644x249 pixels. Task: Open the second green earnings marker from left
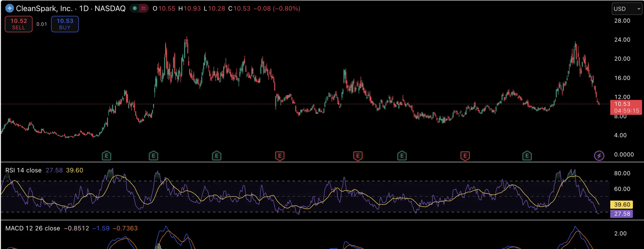click(153, 156)
